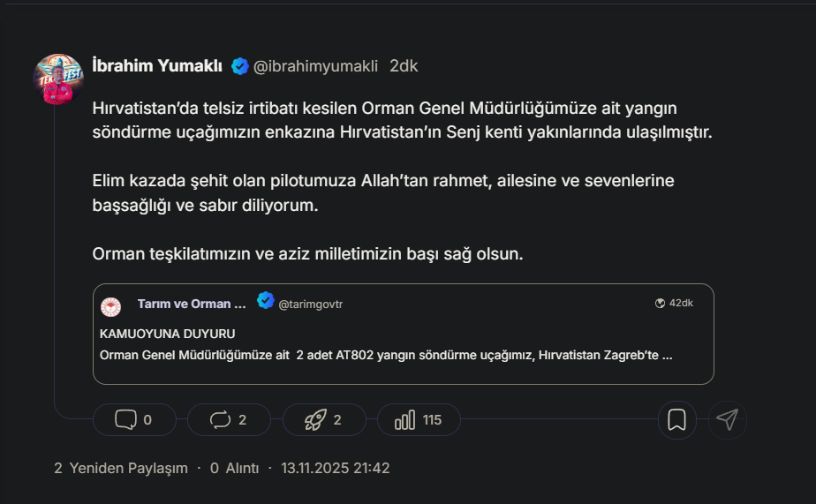Open İbrahim Yumaklı's profile picture
816x504 pixels.
58,79
